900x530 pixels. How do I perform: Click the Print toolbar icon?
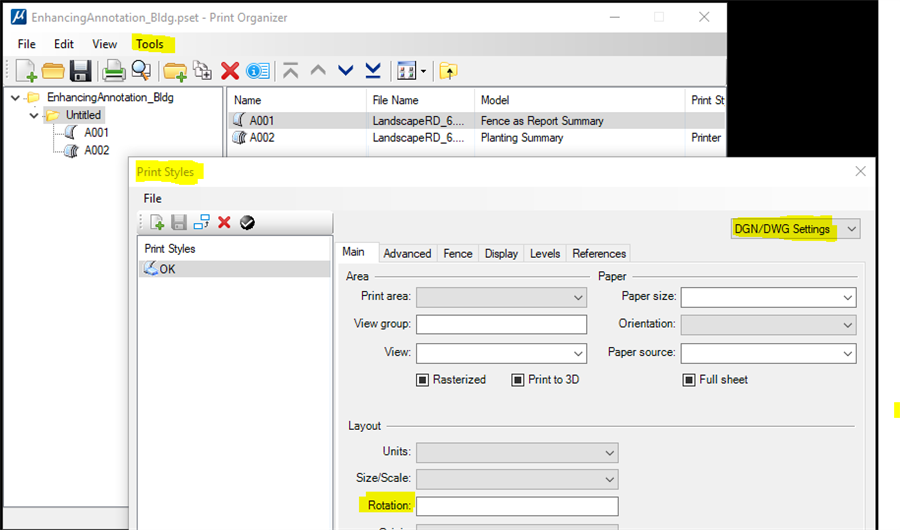114,71
